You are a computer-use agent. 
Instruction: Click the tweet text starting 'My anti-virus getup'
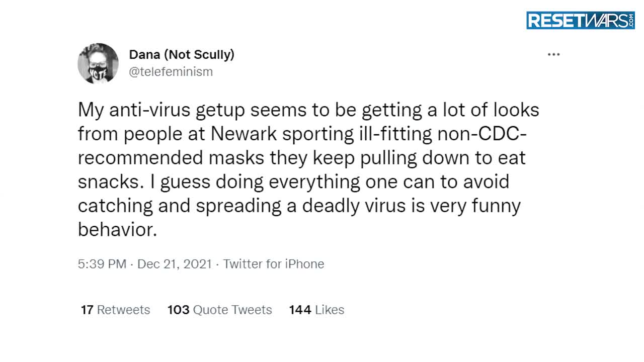[x=308, y=169]
